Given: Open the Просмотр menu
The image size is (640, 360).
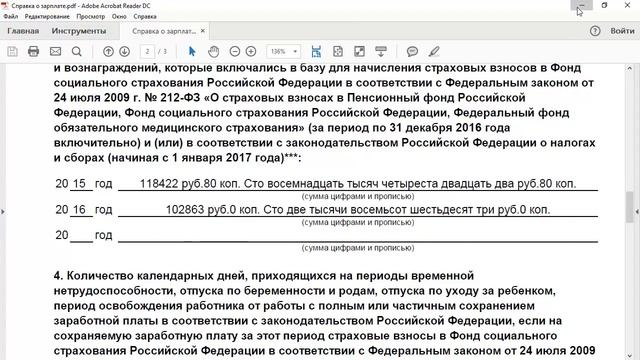Looking at the screenshot, I should [x=91, y=16].
